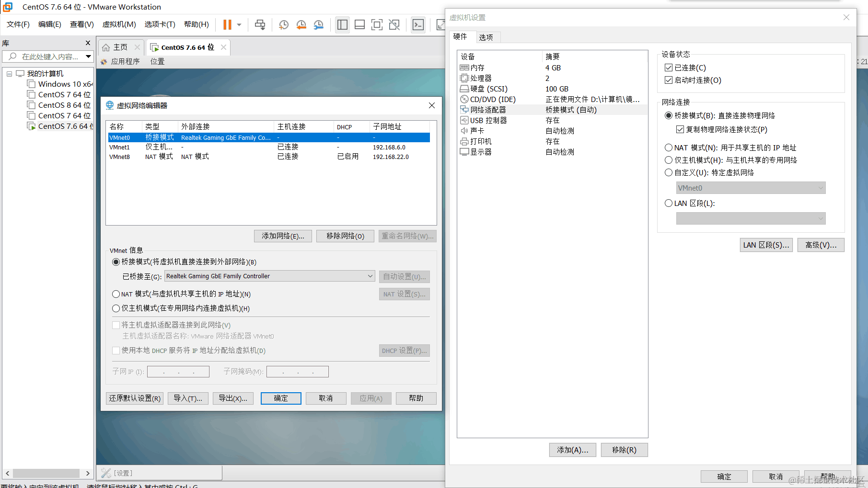Open 帮助(H) menu
868x488 pixels.
pos(197,24)
